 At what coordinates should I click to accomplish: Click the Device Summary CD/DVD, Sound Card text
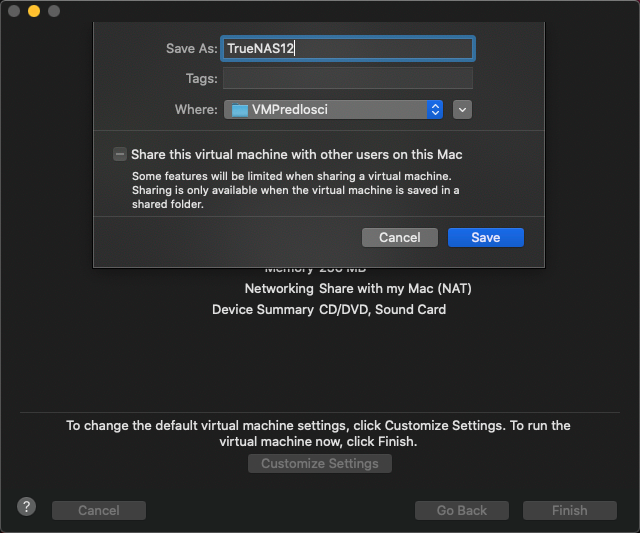[x=329, y=309]
